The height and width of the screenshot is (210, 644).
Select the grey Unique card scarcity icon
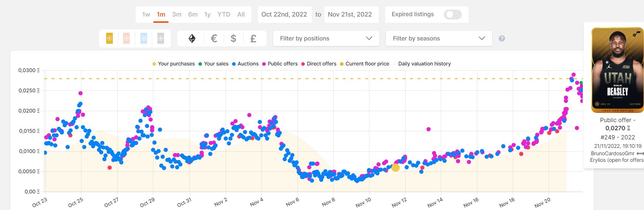click(161, 38)
